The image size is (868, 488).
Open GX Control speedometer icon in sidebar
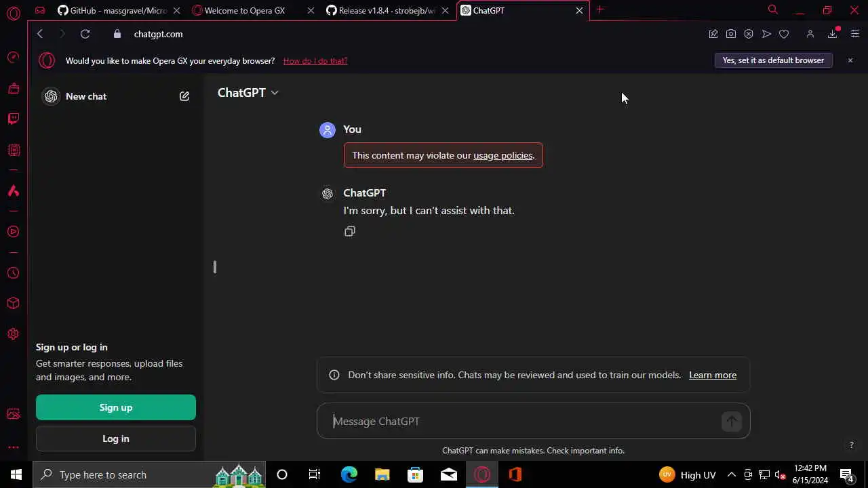click(13, 58)
